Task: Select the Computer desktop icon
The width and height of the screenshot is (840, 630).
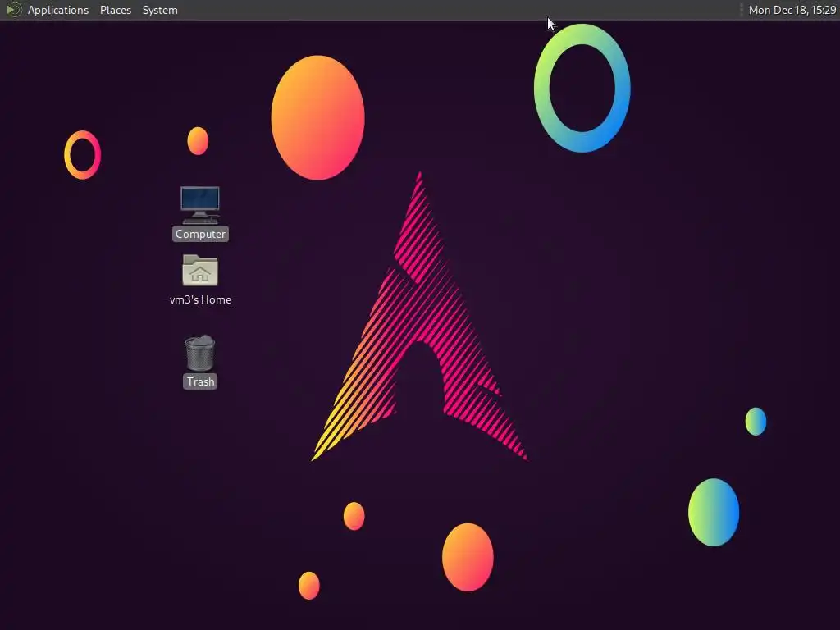Action: click(x=200, y=204)
